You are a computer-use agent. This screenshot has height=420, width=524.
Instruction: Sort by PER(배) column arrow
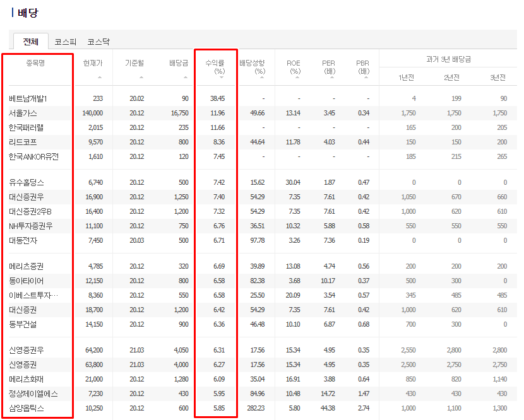click(332, 78)
